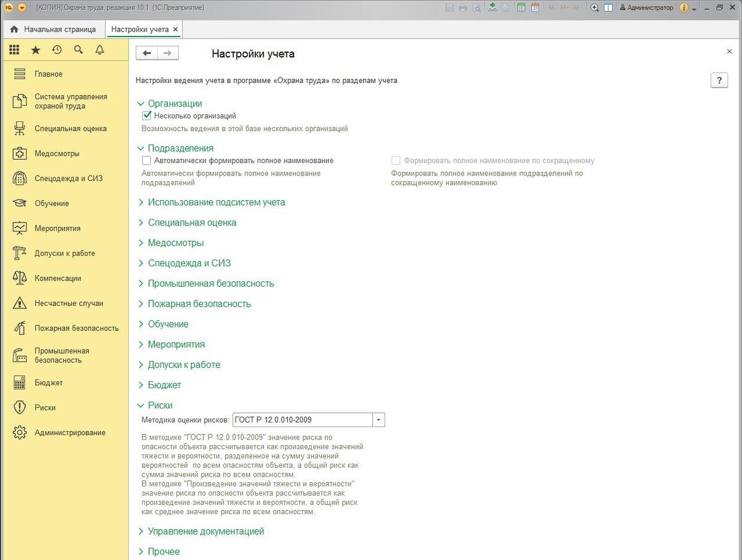Click the calculator icon in title bar
This screenshot has height=560, width=742.
521,8
